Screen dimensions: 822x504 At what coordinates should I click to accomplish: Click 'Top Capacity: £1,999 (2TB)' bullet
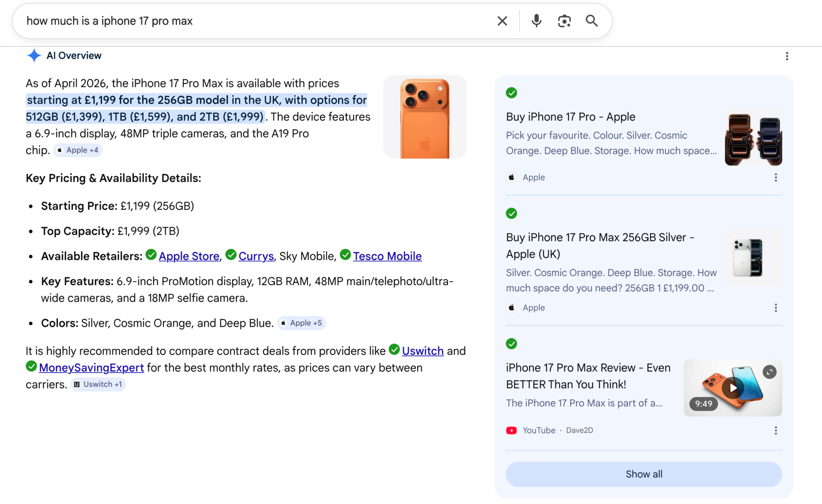click(110, 232)
